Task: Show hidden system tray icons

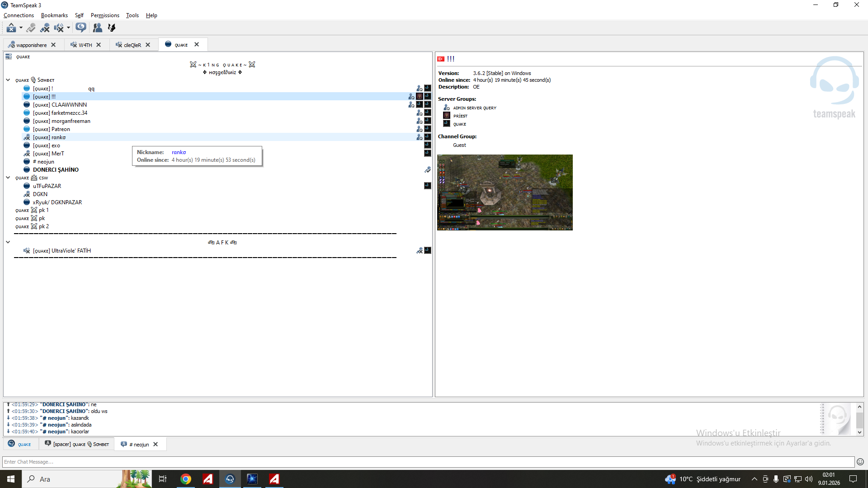Action: coord(754,479)
